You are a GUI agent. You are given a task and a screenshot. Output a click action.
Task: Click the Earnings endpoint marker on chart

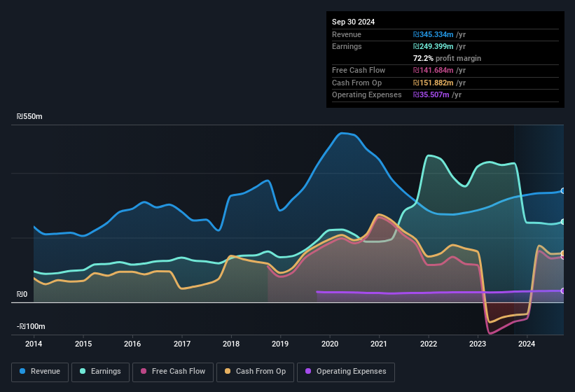coord(563,222)
